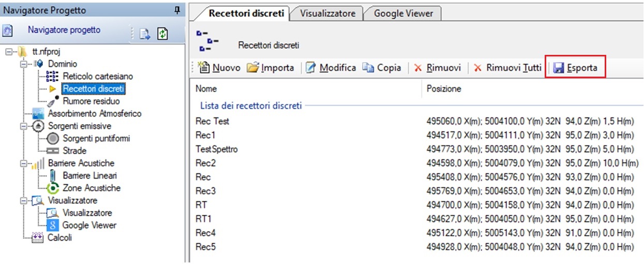Switch to the Visualizzatore tab
This screenshot has height=264, width=644.
click(327, 13)
